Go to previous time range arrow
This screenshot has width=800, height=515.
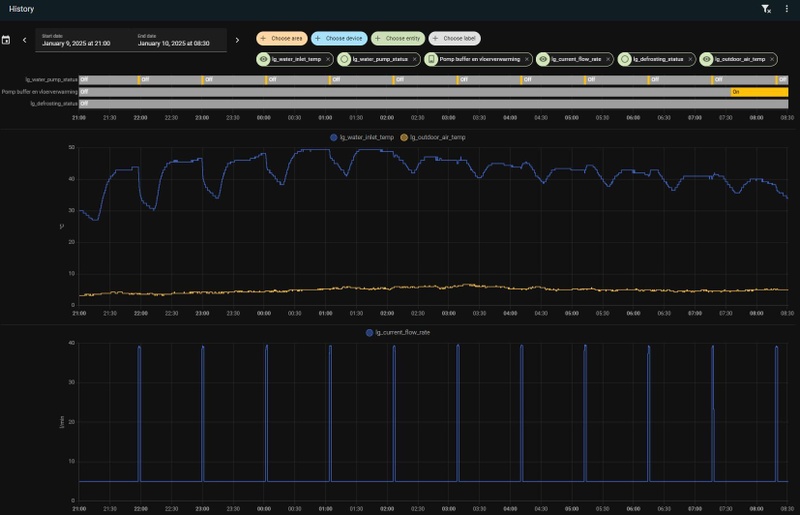coord(26,40)
